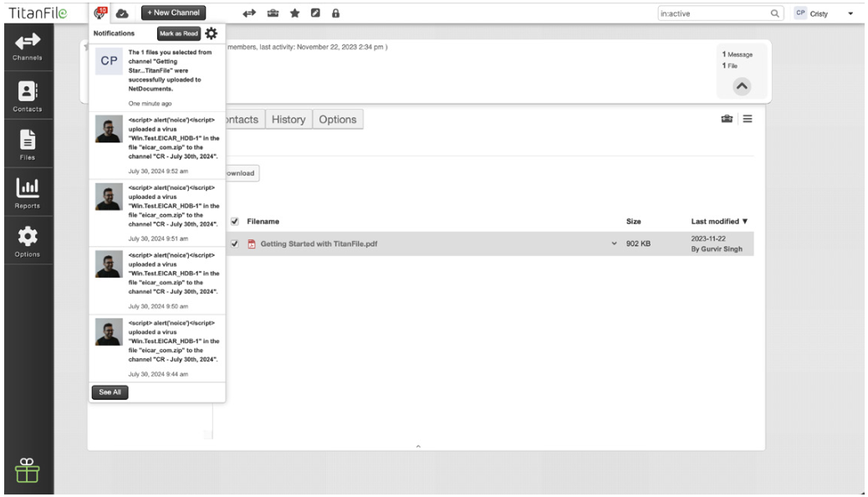Click the gift box icon in sidebar

point(27,470)
